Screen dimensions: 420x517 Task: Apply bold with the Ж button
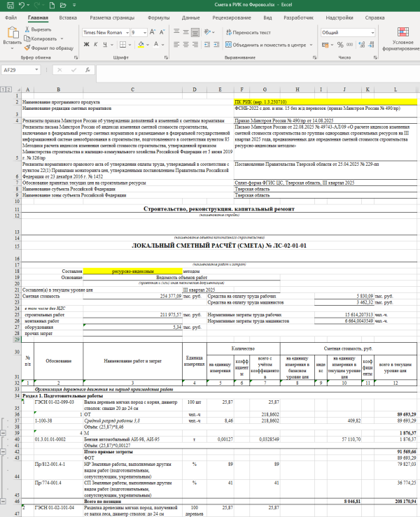85,45
